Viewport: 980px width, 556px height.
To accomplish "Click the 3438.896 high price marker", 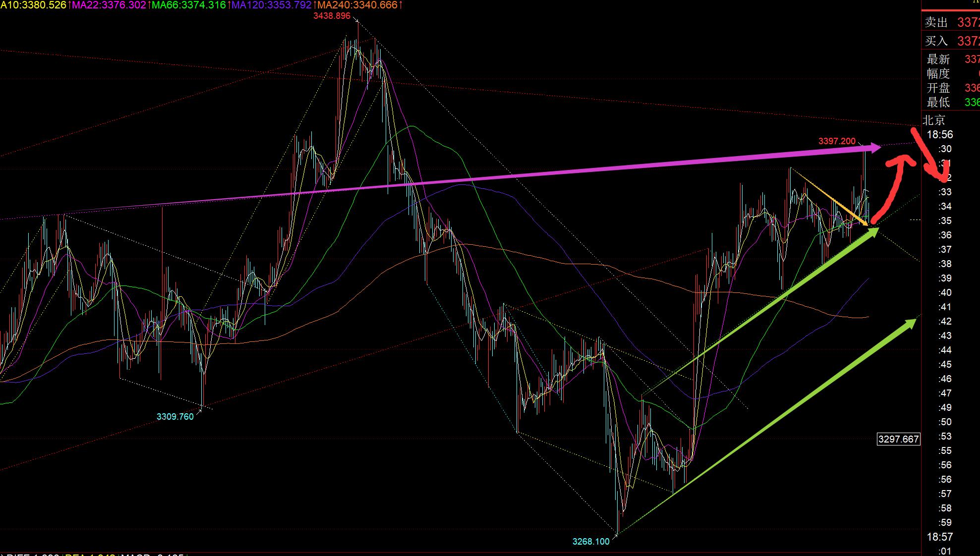I will click(x=332, y=16).
